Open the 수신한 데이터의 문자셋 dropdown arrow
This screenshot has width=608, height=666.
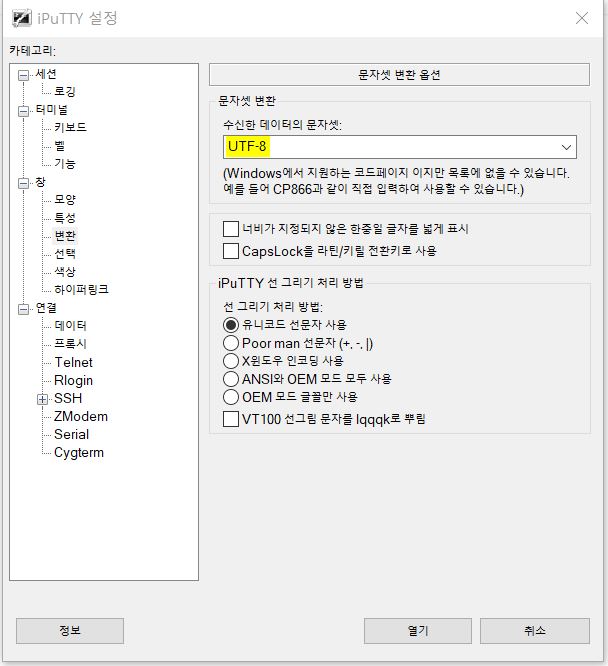tap(566, 147)
